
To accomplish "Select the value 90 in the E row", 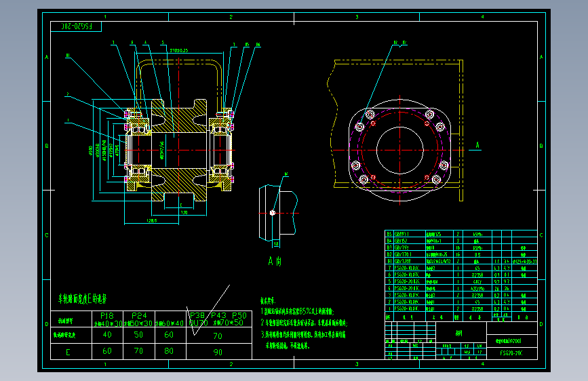I will pyautogui.click(x=218, y=352).
